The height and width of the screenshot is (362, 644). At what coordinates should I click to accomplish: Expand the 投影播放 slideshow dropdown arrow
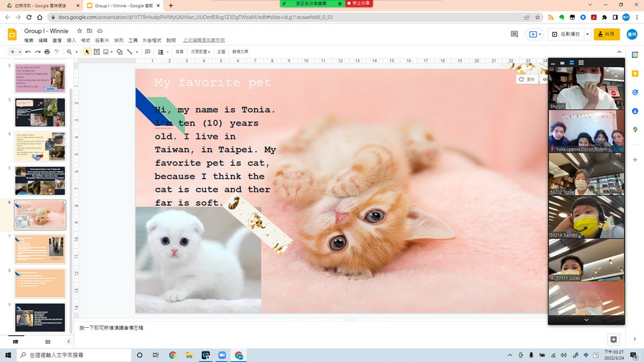tap(588, 34)
